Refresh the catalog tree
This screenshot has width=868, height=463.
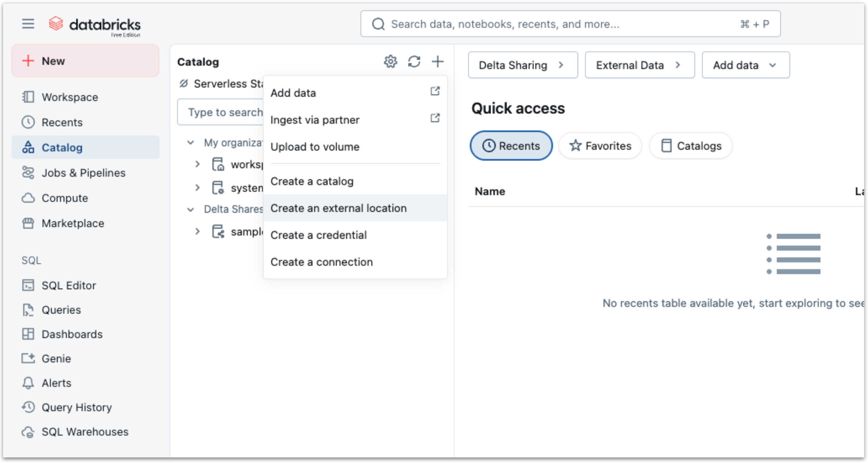coord(414,62)
